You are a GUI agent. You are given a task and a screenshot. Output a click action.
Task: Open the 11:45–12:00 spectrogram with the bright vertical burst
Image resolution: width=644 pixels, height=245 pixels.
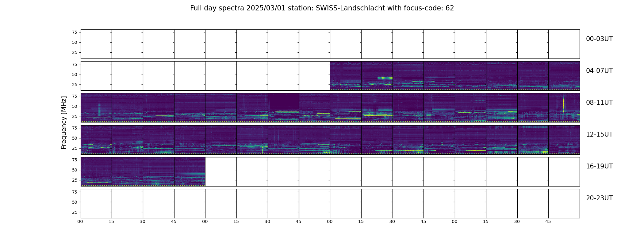pos(564,108)
